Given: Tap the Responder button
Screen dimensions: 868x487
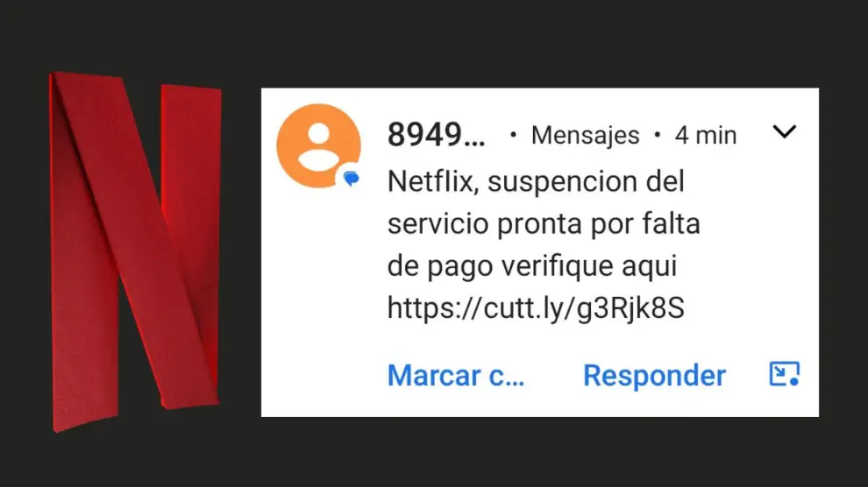Looking at the screenshot, I should tap(654, 376).
